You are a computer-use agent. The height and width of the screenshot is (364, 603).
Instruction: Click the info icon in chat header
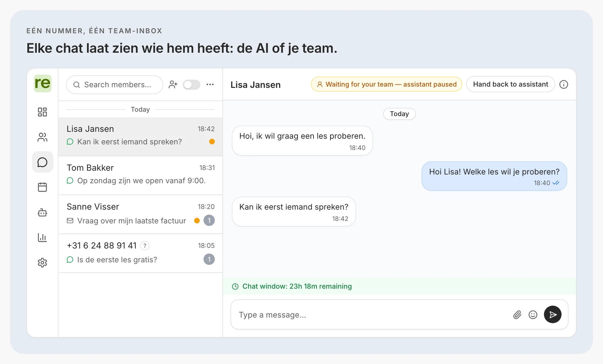[564, 84]
